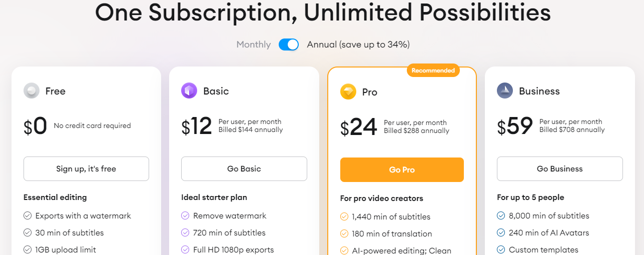
Task: Click orange checkmark beside 1,440 min of subtitles
Action: point(344,217)
